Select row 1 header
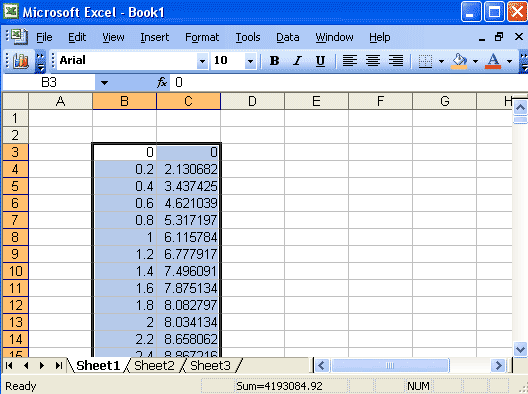Viewport: 528px width, 394px height. pos(15,118)
